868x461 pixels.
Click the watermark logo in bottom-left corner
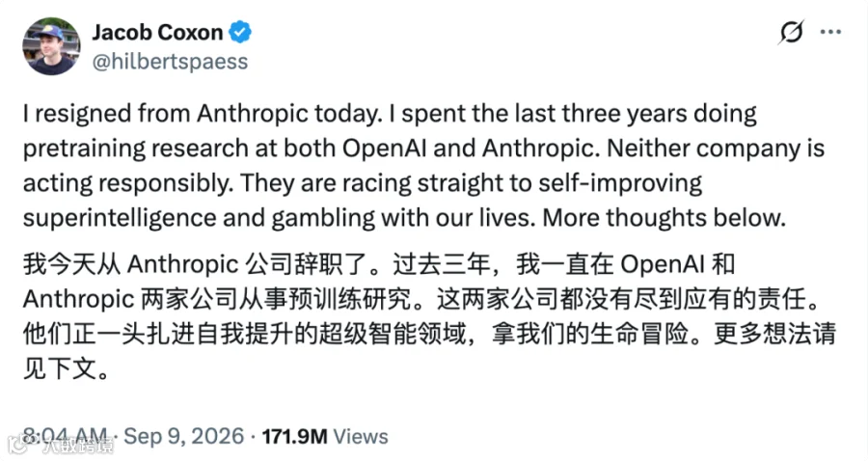[x=61, y=445]
